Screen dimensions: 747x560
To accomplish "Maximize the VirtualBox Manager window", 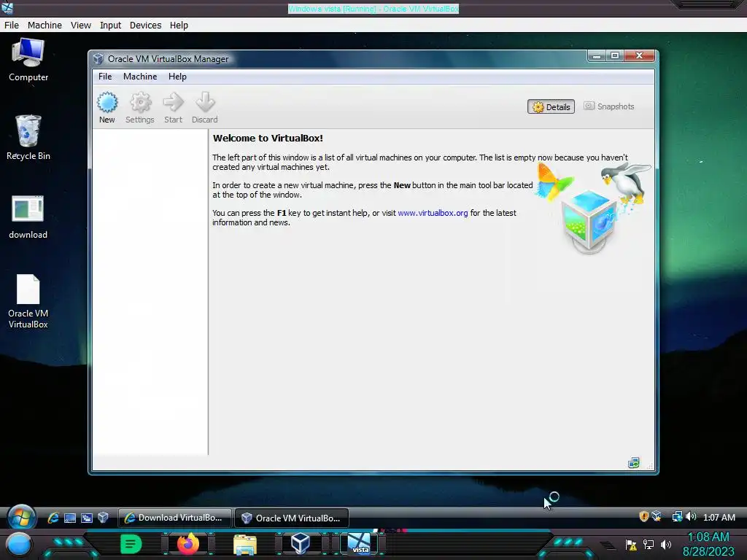I will (x=614, y=55).
